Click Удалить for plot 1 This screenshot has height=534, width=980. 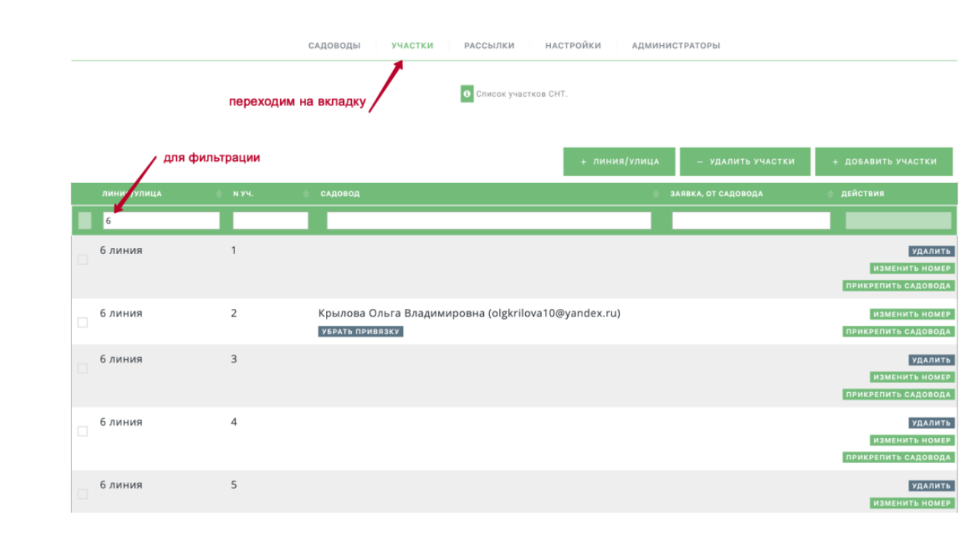931,251
